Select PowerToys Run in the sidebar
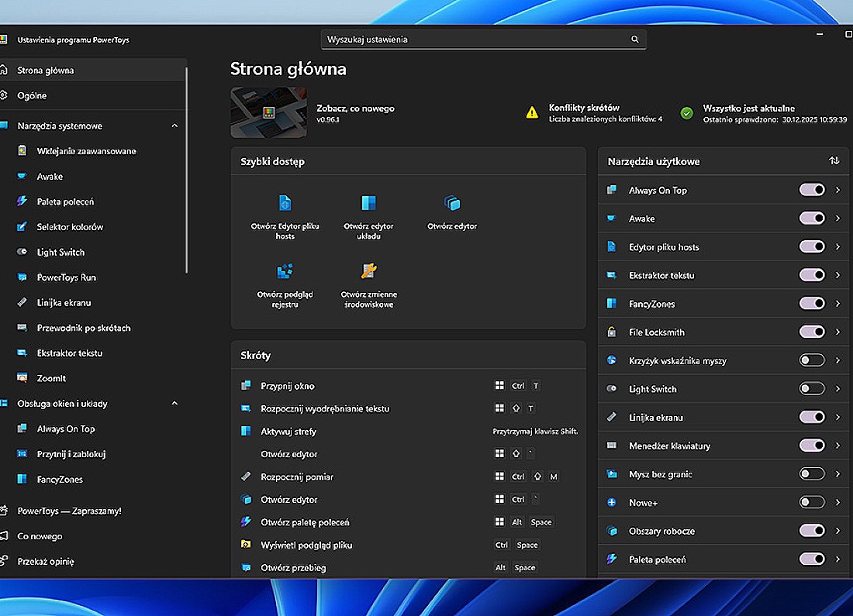 tap(66, 277)
